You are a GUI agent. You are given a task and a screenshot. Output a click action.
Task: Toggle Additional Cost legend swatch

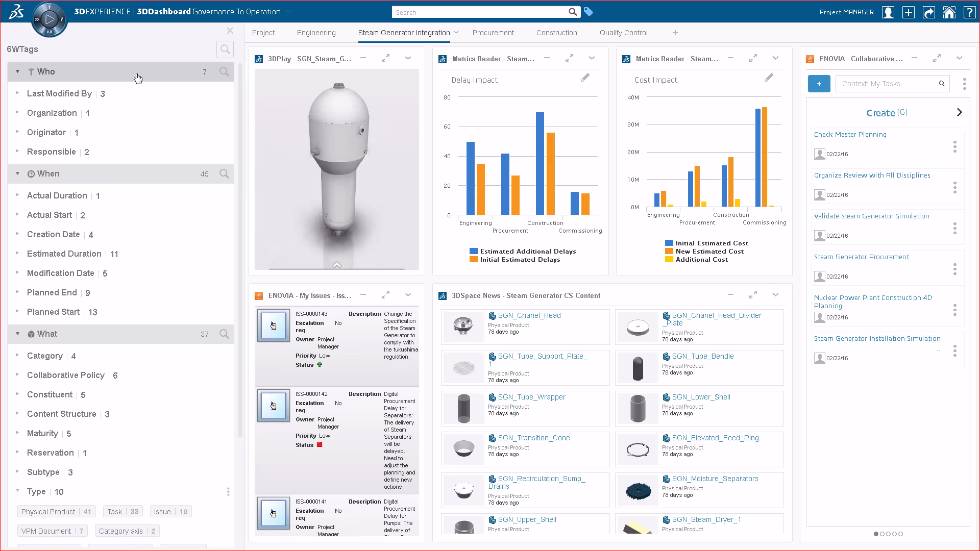point(669,260)
